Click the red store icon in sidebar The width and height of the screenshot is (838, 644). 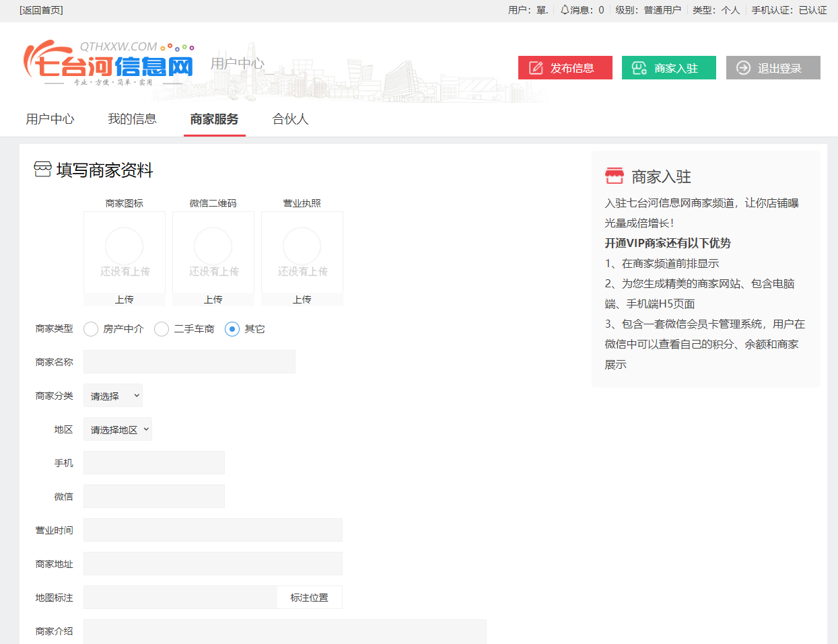[x=614, y=176]
